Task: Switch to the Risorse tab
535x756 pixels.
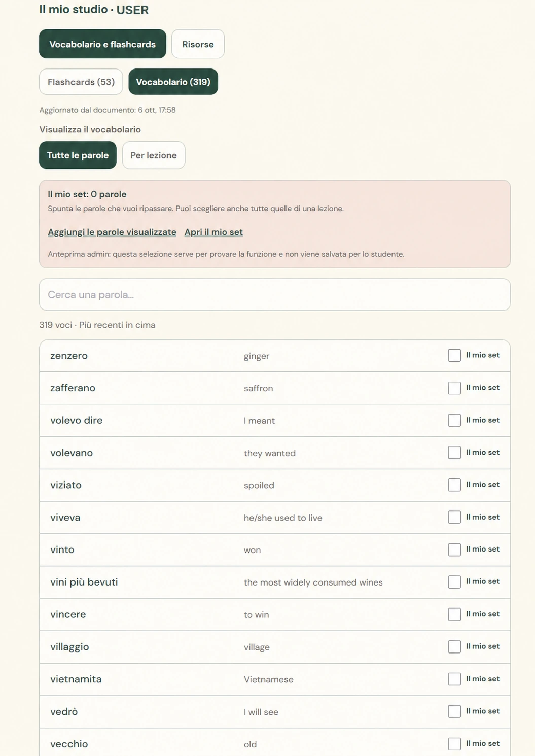Action: (198, 44)
